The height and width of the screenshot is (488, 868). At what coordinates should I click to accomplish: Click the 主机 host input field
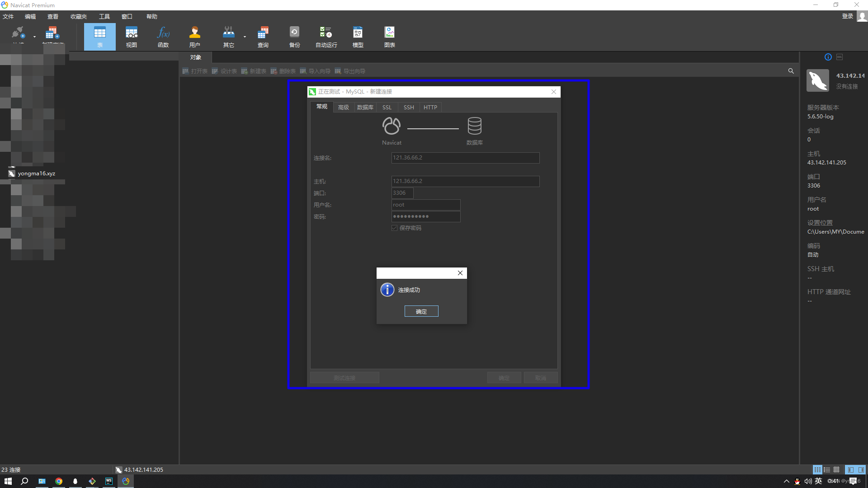pyautogui.click(x=465, y=181)
